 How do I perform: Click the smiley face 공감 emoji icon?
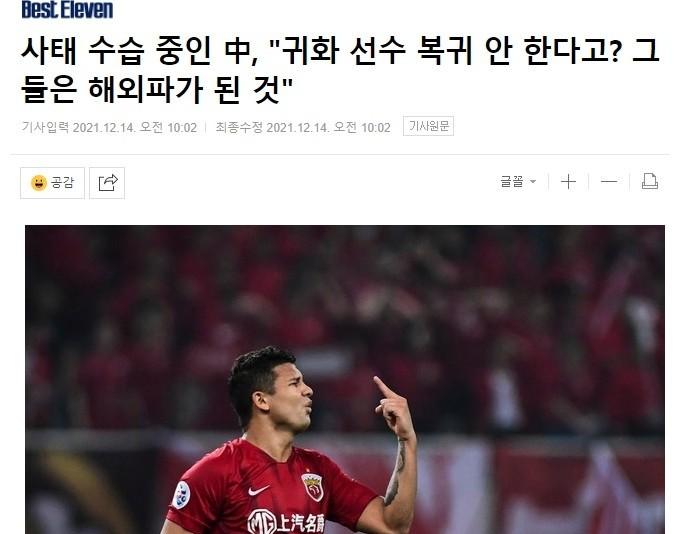[39, 182]
